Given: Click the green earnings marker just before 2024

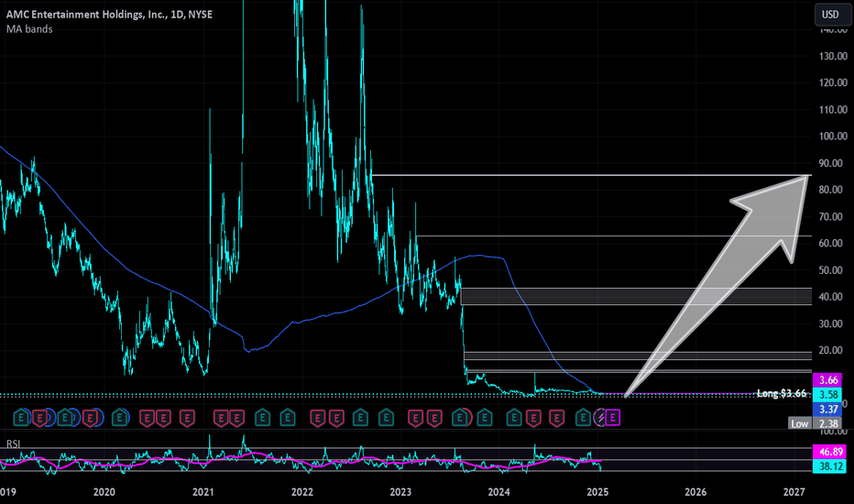Looking at the screenshot, I should point(485,418).
